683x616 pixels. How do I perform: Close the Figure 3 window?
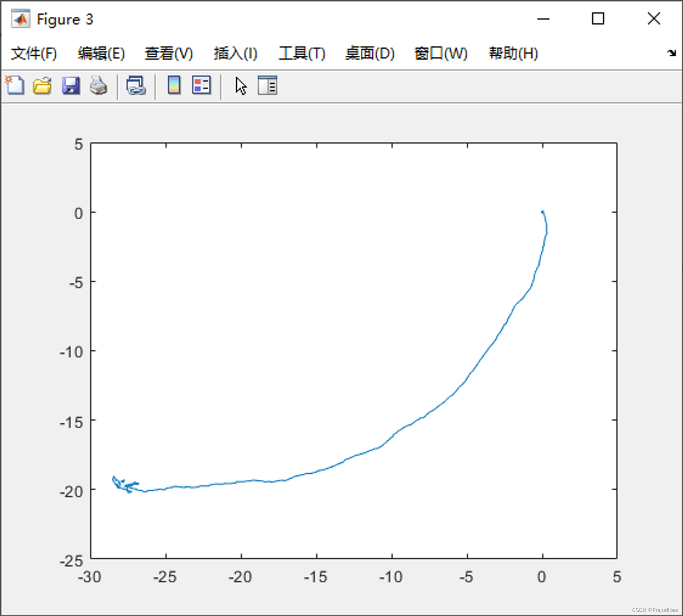pyautogui.click(x=654, y=19)
